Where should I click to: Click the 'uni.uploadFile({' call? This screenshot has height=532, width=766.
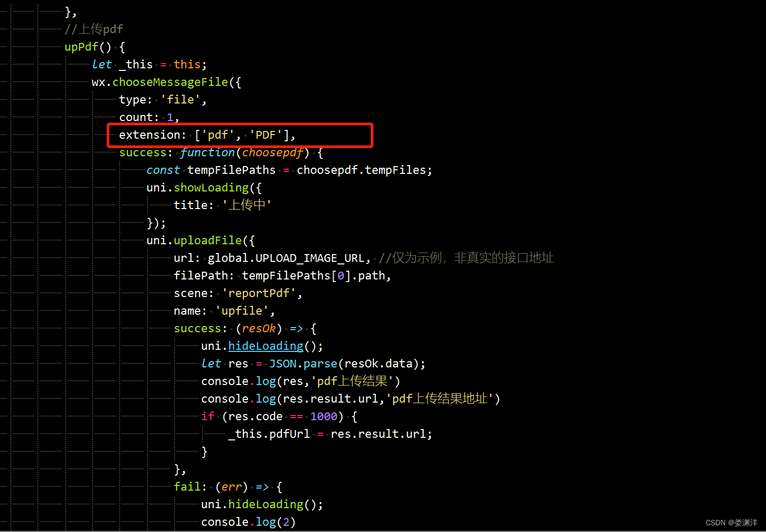point(200,240)
